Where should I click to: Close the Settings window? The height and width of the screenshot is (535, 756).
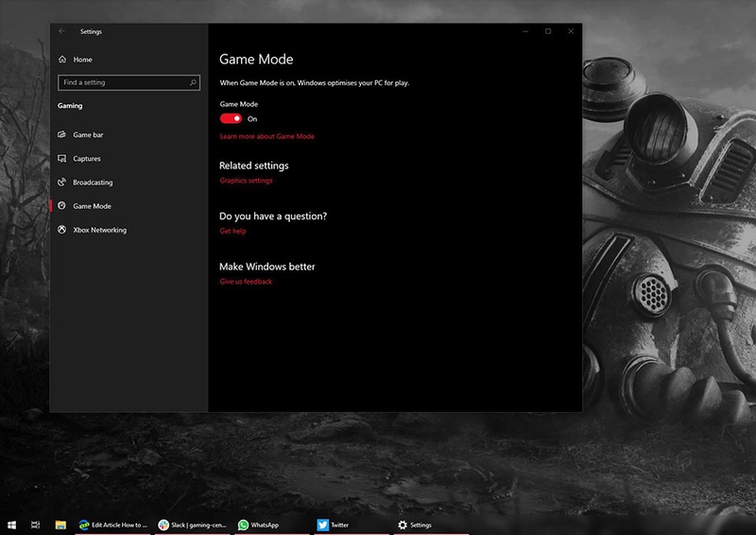[x=571, y=31]
